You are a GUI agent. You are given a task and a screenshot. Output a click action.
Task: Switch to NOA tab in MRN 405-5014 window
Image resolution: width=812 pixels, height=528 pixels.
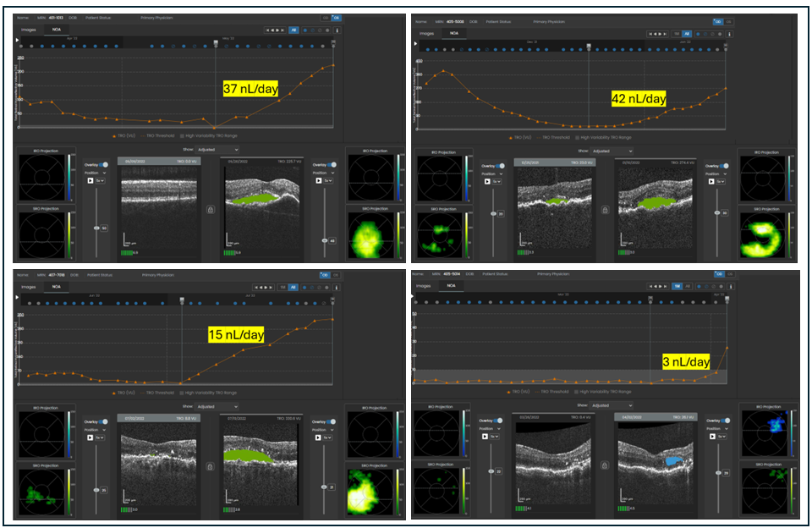coord(451,285)
